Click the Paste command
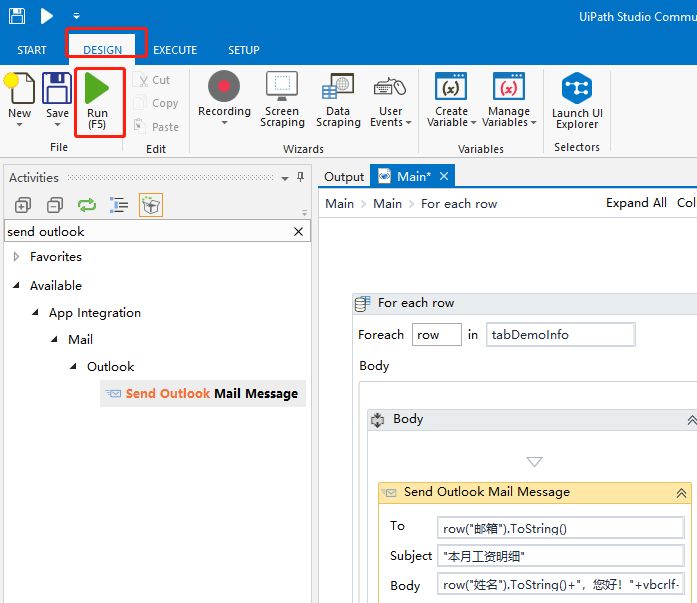This screenshot has width=697, height=603. pos(157,127)
